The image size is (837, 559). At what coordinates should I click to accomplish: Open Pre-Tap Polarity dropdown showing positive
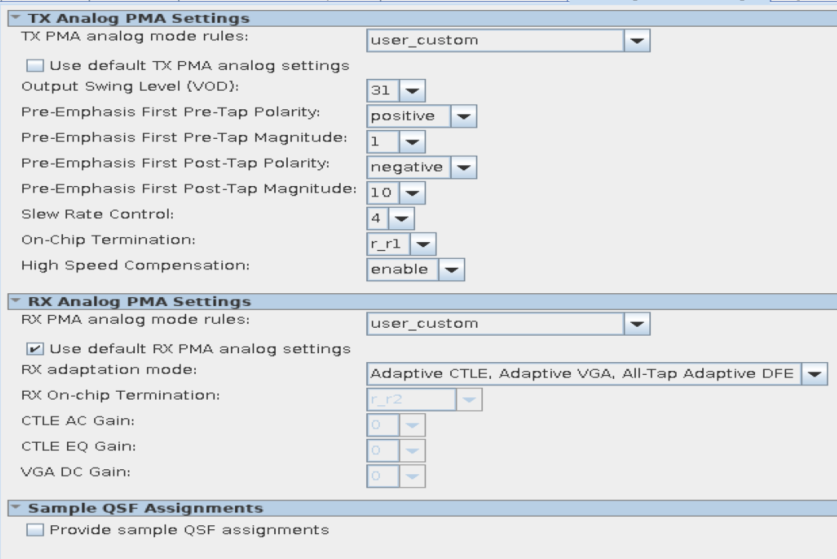pyautogui.click(x=462, y=116)
